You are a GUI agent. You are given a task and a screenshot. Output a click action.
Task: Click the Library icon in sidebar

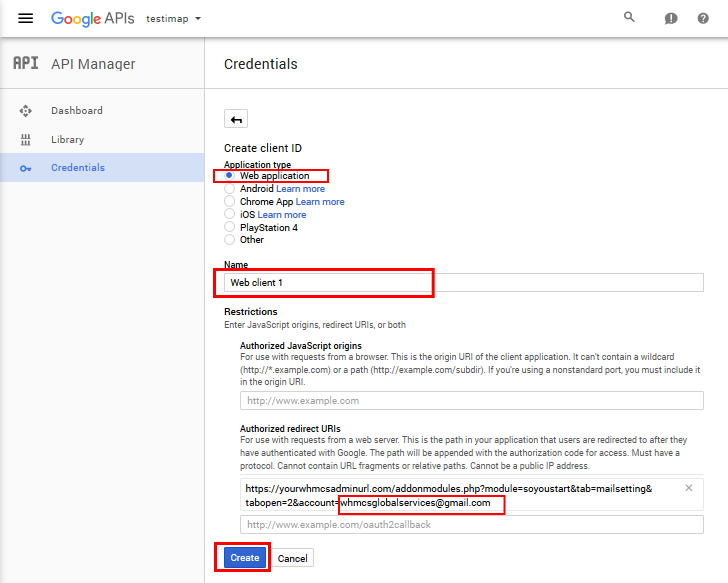pos(26,140)
